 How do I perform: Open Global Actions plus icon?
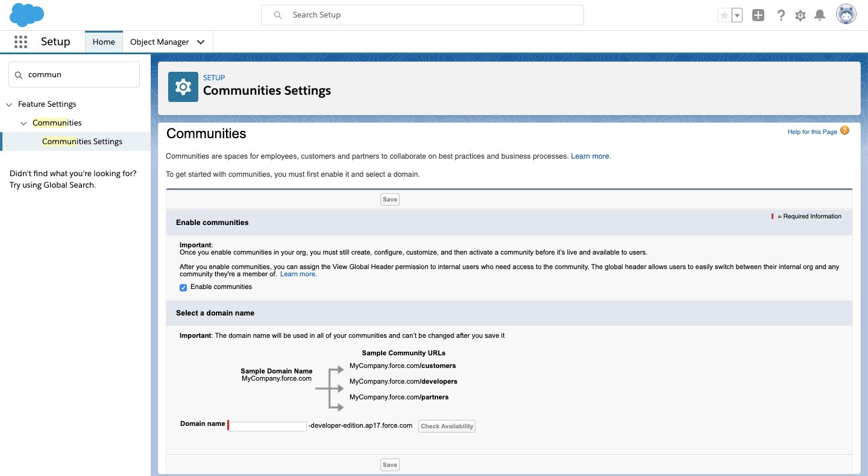click(758, 16)
